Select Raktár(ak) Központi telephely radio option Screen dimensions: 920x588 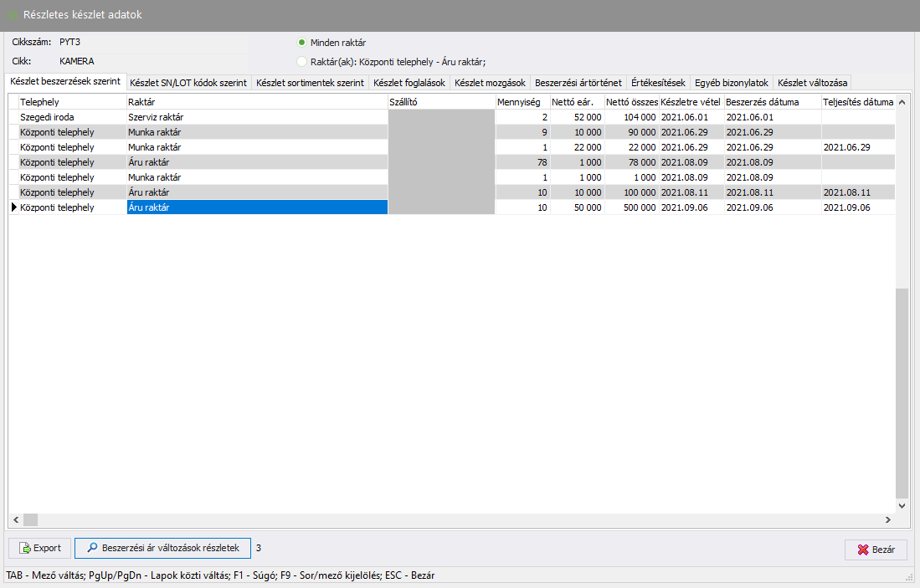[302, 61]
